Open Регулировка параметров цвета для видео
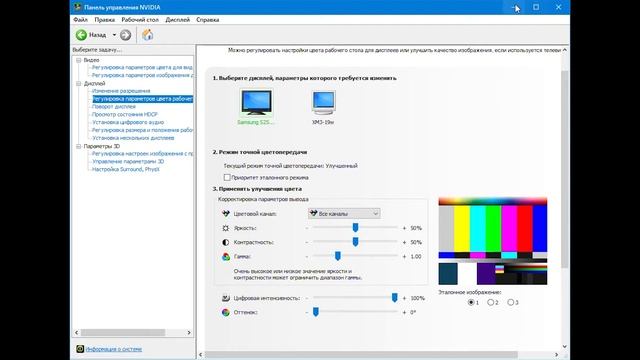The width and height of the screenshot is (640, 360). [142, 67]
